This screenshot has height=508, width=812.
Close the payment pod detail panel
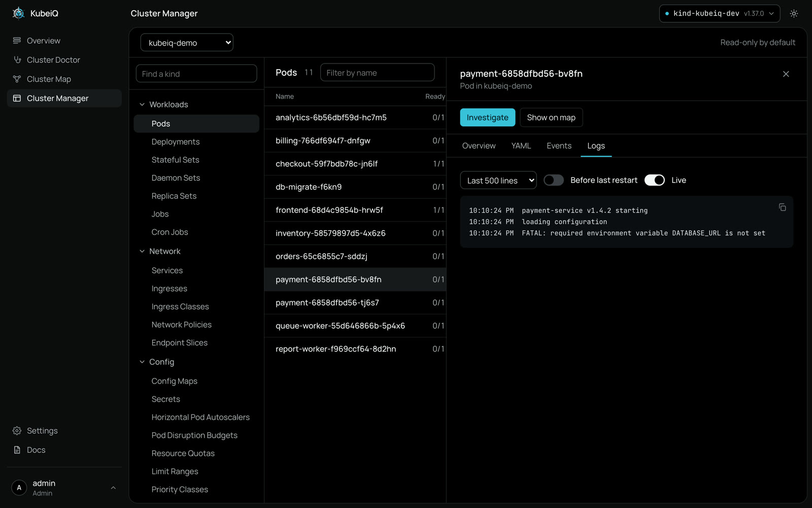pos(786,74)
